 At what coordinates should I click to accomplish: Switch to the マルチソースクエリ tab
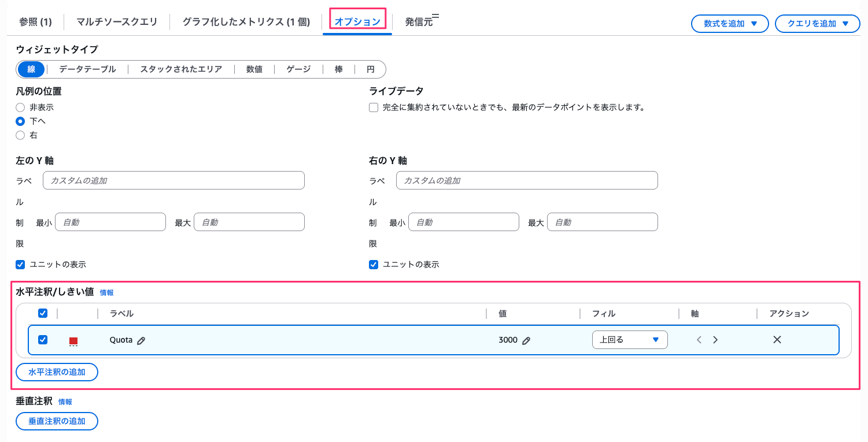(x=116, y=20)
